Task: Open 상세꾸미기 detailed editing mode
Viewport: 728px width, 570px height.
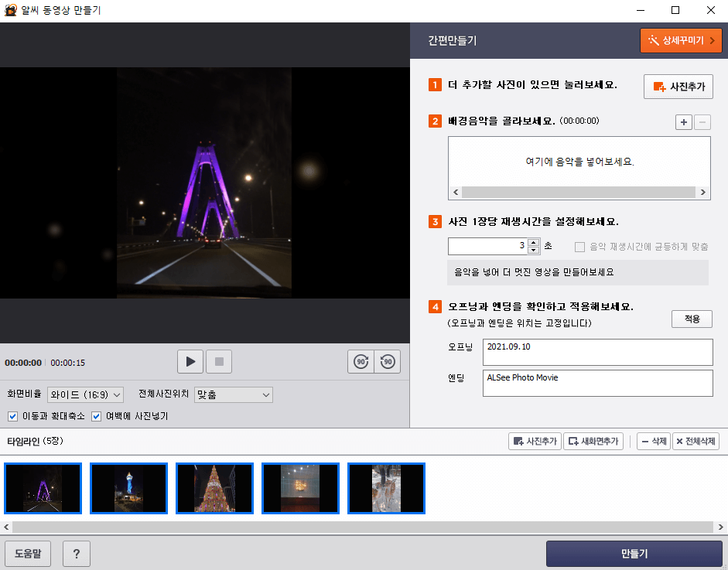Action: (x=681, y=40)
